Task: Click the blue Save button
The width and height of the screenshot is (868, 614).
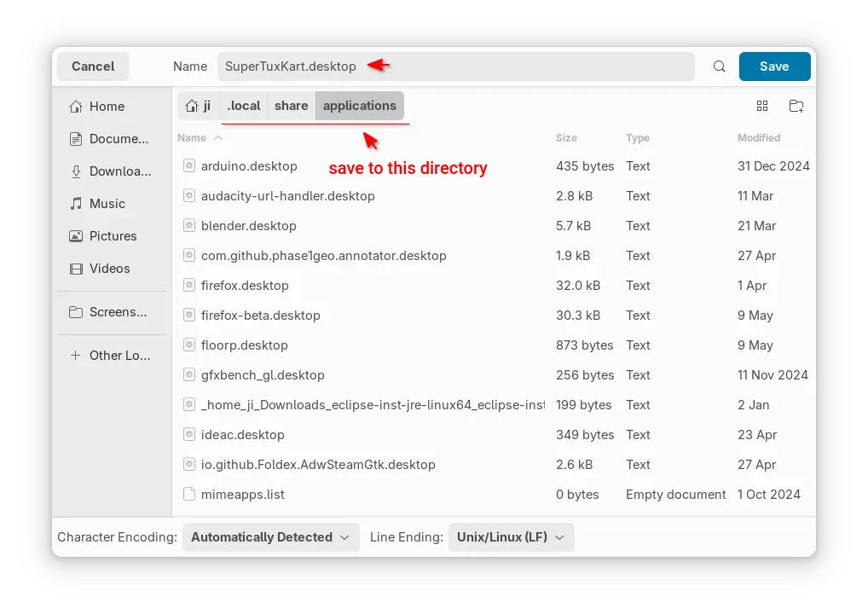Action: click(x=774, y=67)
